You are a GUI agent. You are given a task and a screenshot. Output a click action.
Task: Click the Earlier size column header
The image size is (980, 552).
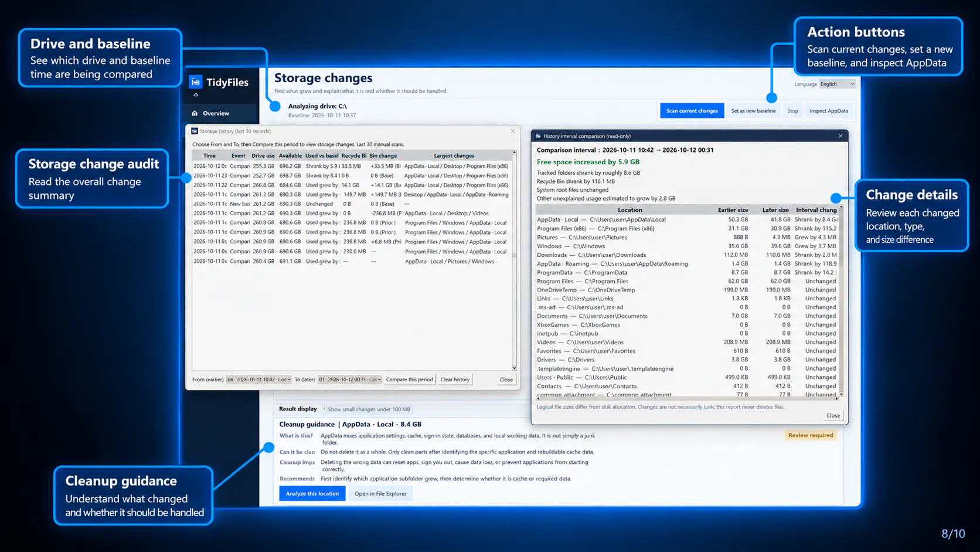click(733, 210)
